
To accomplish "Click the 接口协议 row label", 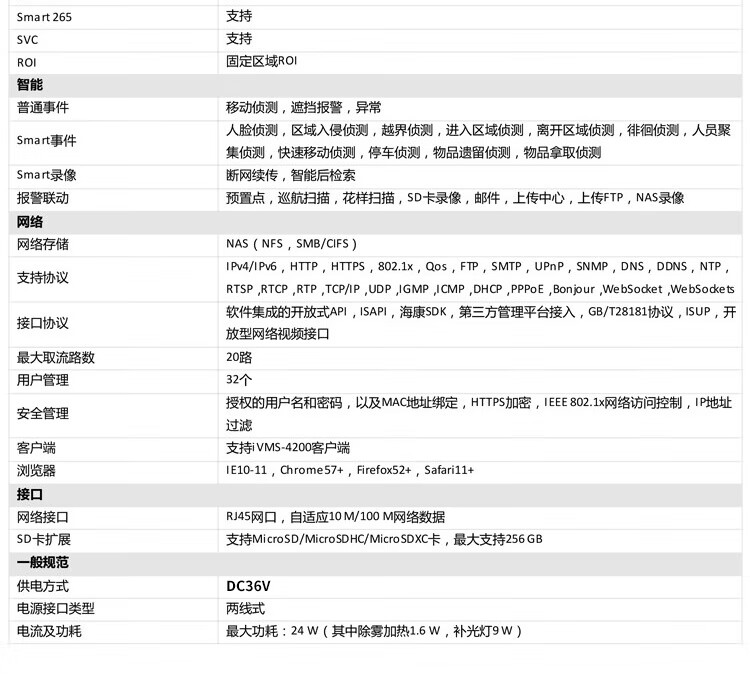I will click(43, 323).
